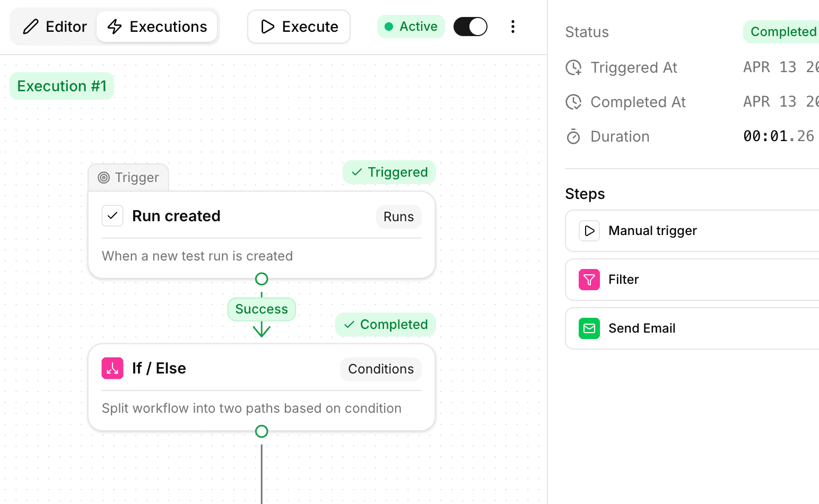Disable the Active workflow toggle

[470, 27]
